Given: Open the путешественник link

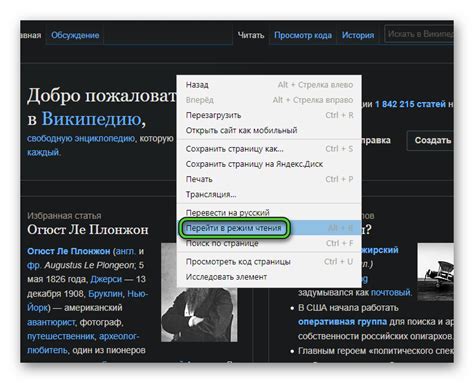Looking at the screenshot, I should click(61, 336).
